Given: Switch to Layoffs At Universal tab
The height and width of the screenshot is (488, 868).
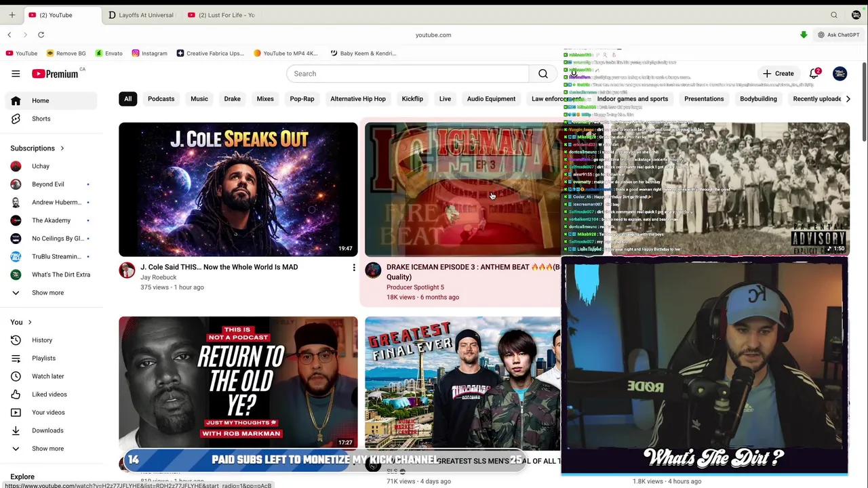Looking at the screenshot, I should pyautogui.click(x=140, y=15).
